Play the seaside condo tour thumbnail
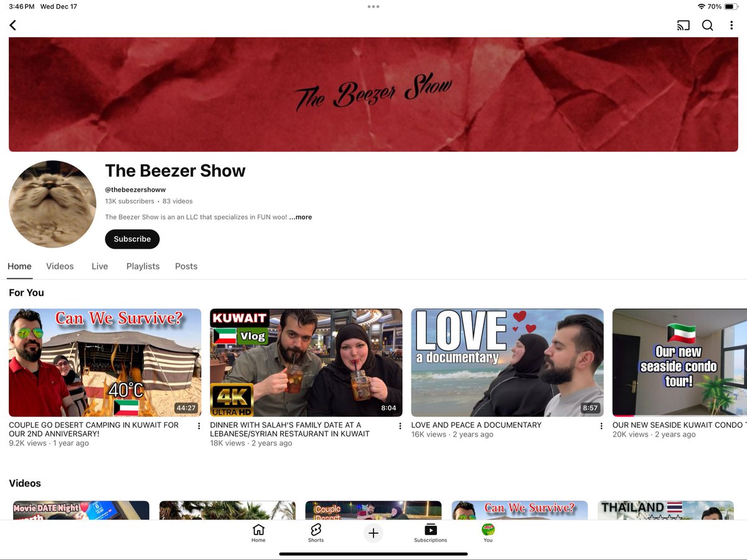Image resolution: width=747 pixels, height=560 pixels. pos(680,363)
